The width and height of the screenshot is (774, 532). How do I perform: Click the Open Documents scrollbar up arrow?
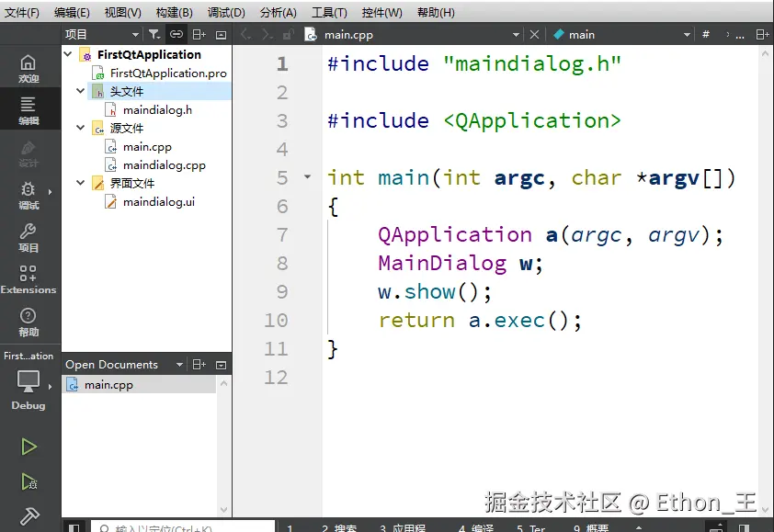[223, 383]
